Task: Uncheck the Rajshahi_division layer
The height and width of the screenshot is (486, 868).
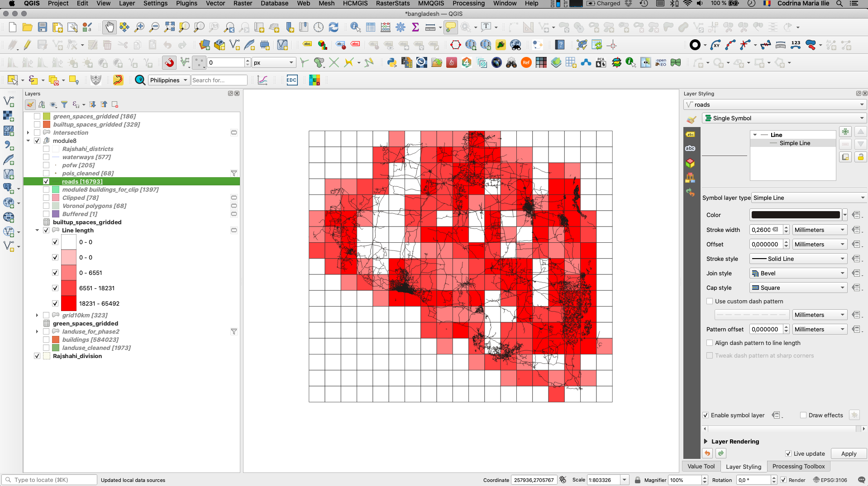Action: [x=37, y=356]
